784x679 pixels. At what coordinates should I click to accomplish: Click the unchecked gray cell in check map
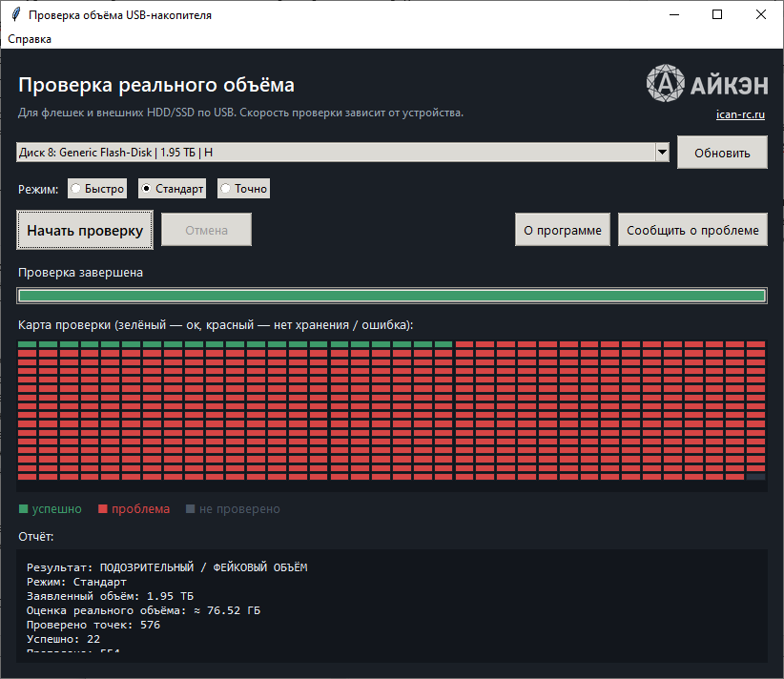coord(755,477)
